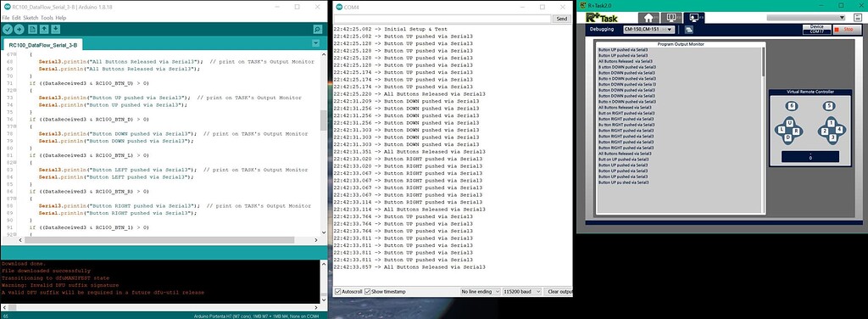Screen dimensions: 868x319
Task: Open the No line ending dropdown
Action: [480, 291]
